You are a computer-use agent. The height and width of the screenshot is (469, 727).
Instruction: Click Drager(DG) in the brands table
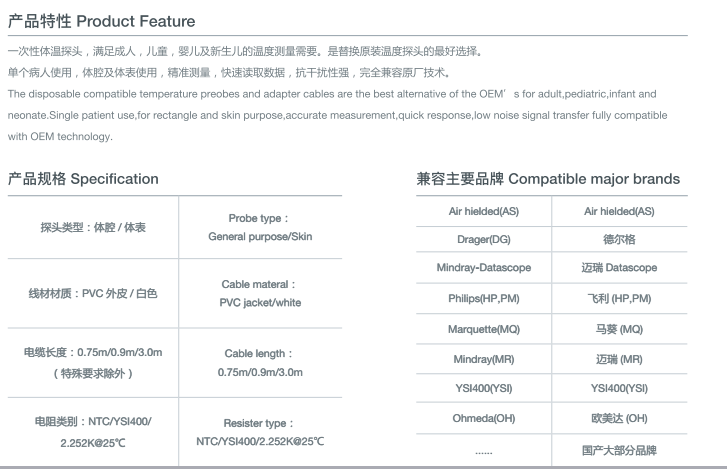[483, 240]
